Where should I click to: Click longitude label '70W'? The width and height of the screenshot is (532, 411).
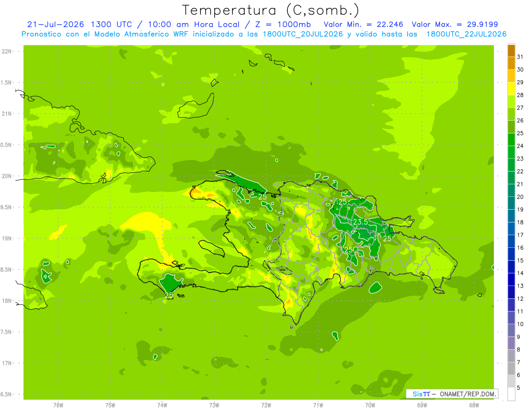[370, 405]
